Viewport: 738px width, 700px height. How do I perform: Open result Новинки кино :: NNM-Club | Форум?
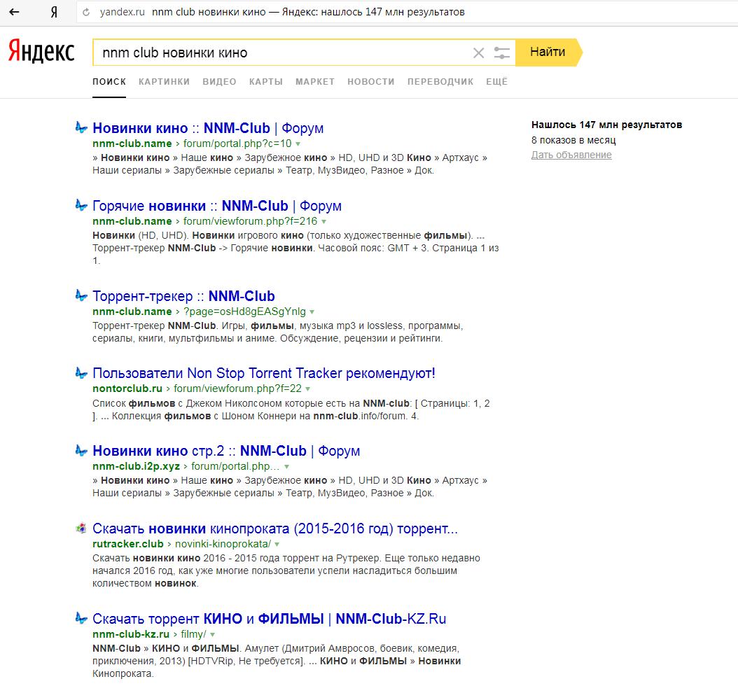(x=208, y=128)
